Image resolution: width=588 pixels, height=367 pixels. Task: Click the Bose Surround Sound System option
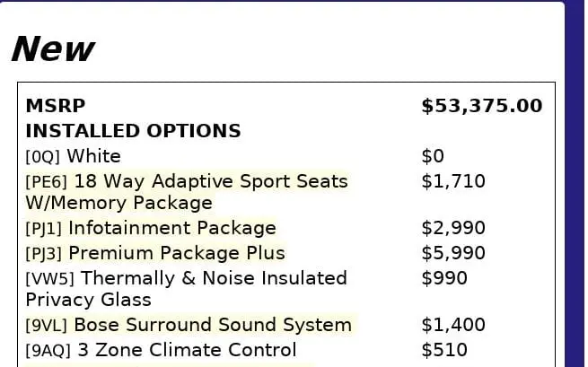[x=213, y=325]
